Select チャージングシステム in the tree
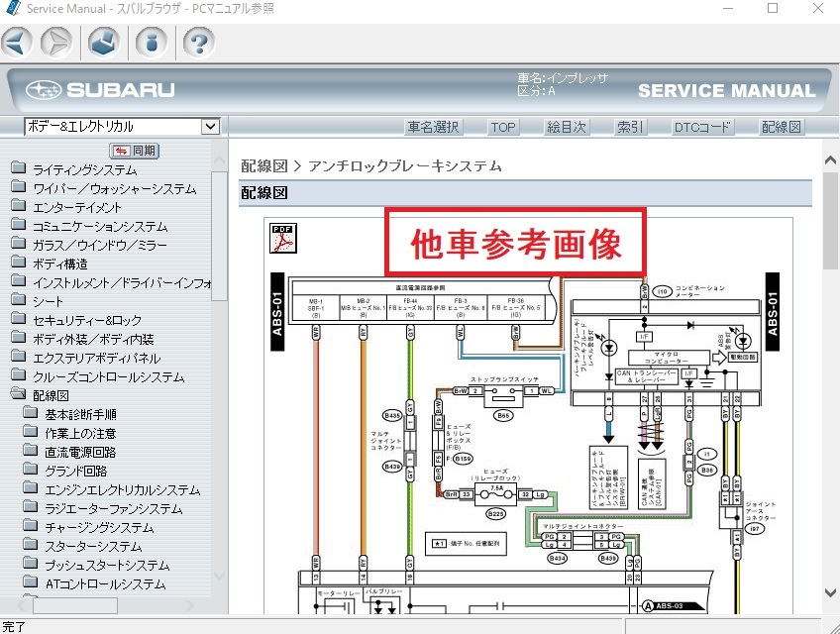 (x=99, y=527)
